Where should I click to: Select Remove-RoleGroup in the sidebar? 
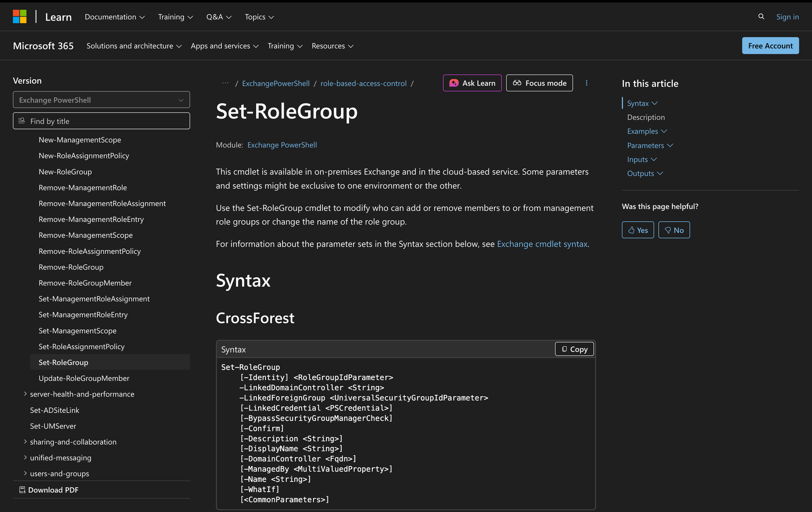click(71, 267)
